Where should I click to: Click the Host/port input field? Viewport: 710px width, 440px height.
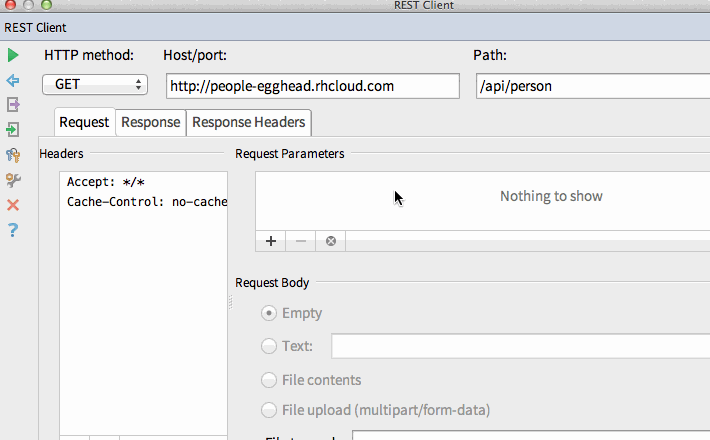pyautogui.click(x=312, y=86)
